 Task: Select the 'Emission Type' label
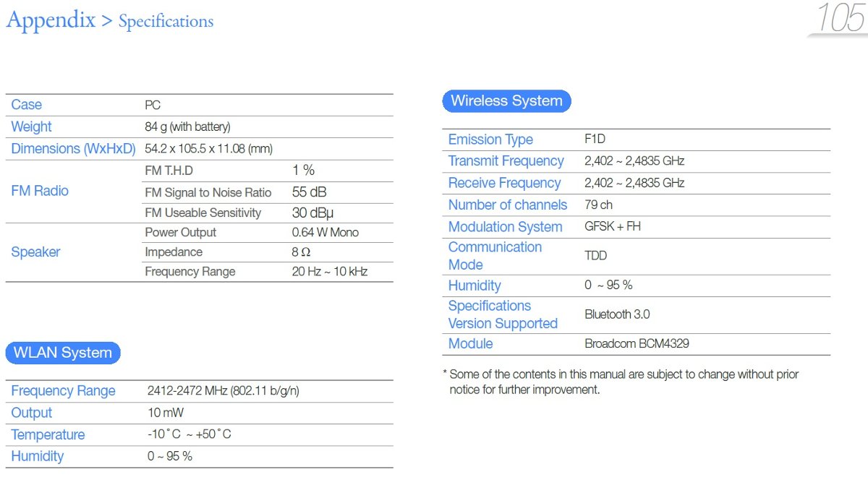coord(490,140)
